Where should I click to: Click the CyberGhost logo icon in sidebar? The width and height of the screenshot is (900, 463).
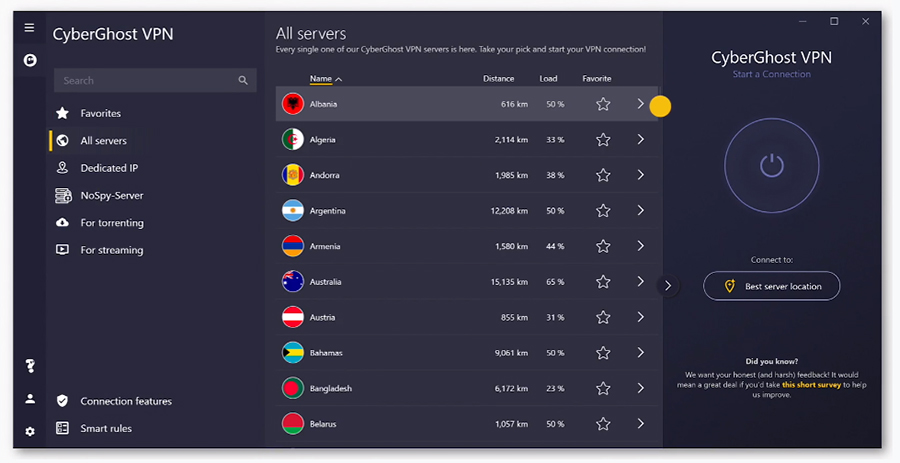pos(30,60)
